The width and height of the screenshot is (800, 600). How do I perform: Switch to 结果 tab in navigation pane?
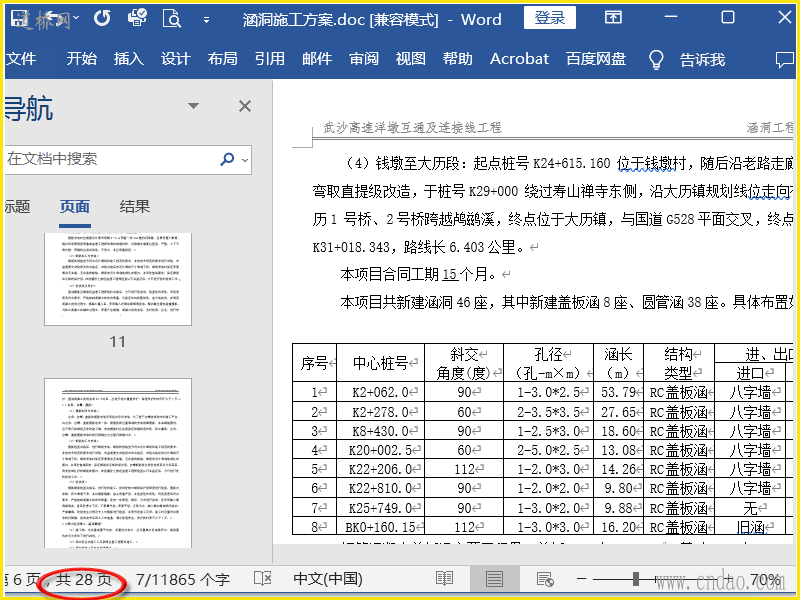[135, 207]
